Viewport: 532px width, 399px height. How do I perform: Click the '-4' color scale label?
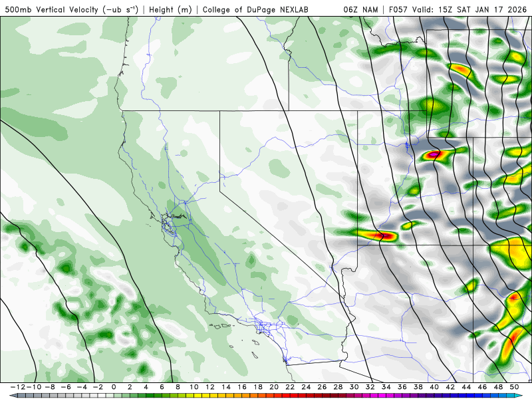[82, 387]
